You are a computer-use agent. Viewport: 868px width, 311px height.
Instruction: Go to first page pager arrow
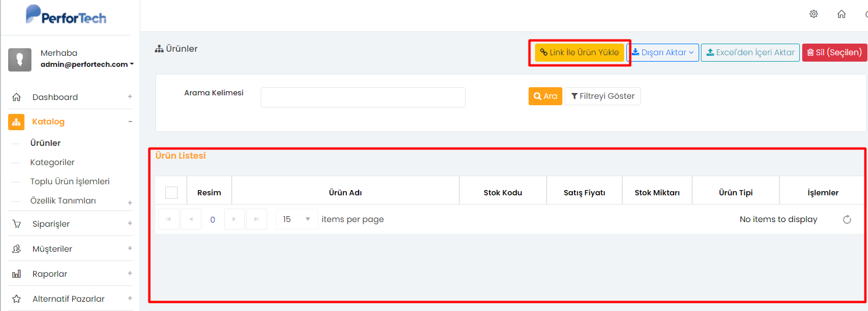169,219
